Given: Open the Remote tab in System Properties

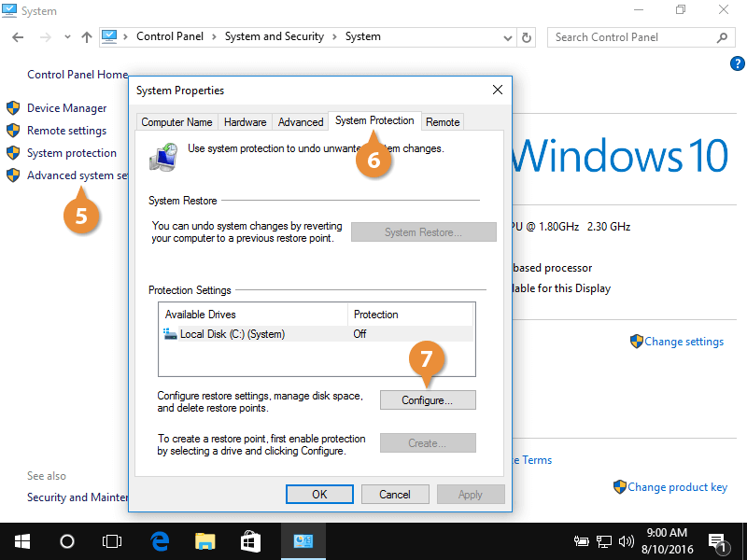Looking at the screenshot, I should click(442, 121).
